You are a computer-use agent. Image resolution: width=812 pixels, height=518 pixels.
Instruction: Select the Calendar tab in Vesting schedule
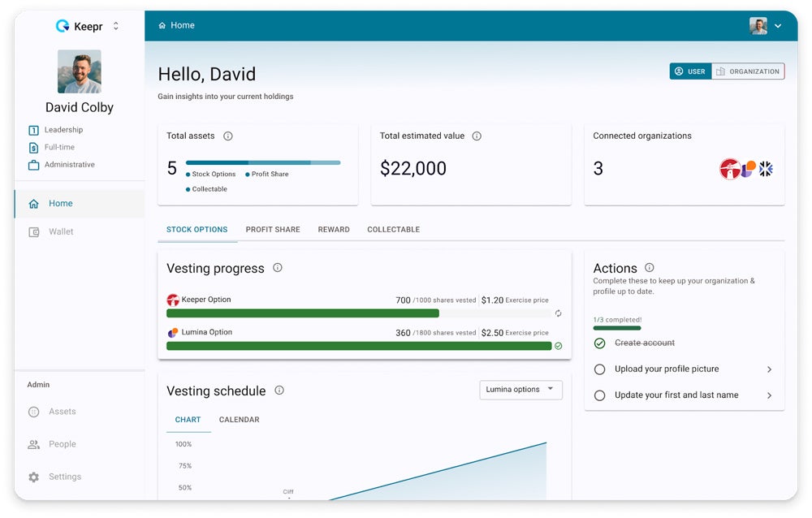tap(239, 420)
